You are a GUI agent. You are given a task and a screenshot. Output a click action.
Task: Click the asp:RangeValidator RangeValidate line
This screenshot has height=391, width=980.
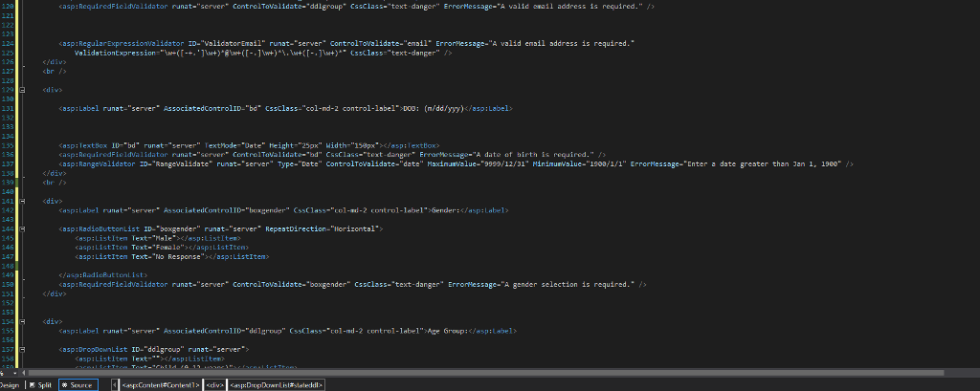(x=456, y=164)
